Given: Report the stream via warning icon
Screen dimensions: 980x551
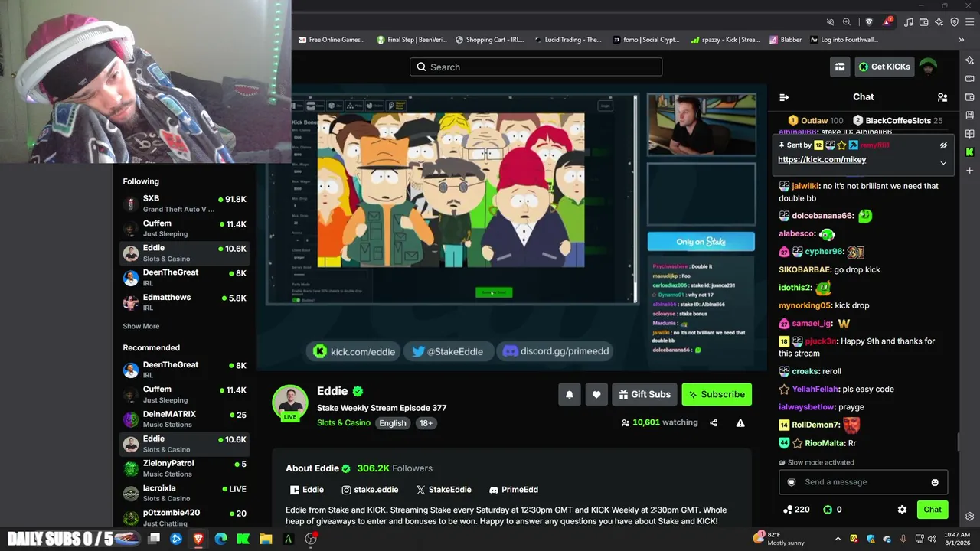Looking at the screenshot, I should 740,422.
